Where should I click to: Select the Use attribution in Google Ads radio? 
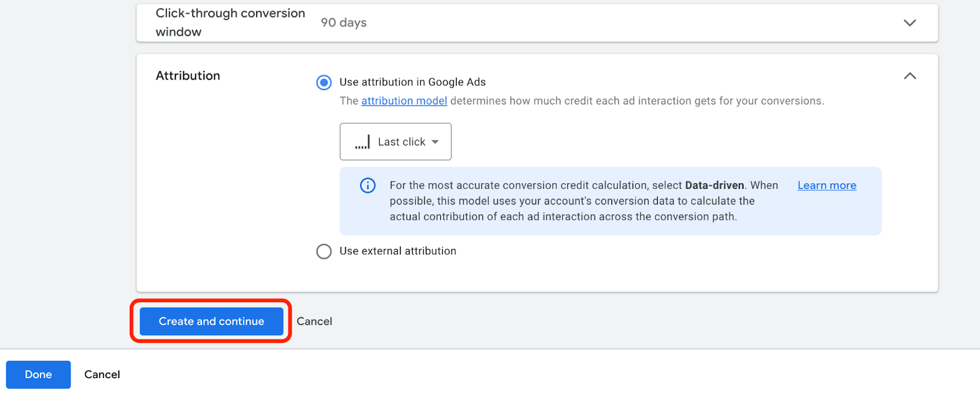pos(324,82)
